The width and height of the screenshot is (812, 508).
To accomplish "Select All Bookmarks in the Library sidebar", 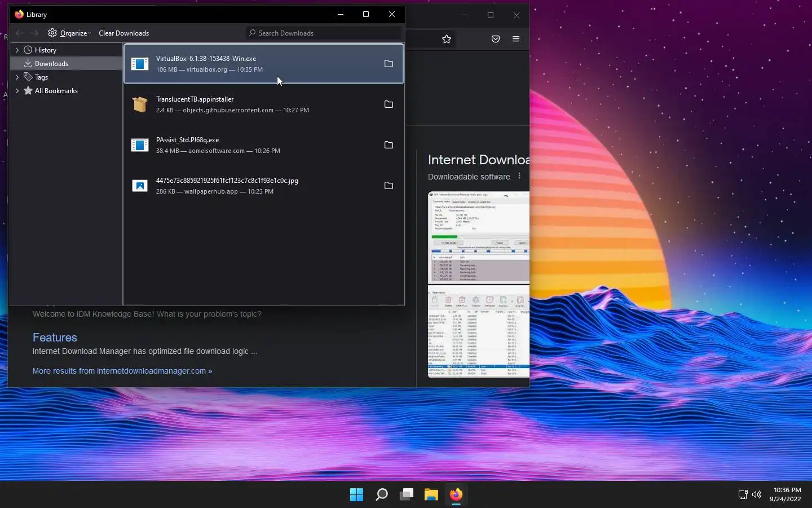I will tap(67, 90).
